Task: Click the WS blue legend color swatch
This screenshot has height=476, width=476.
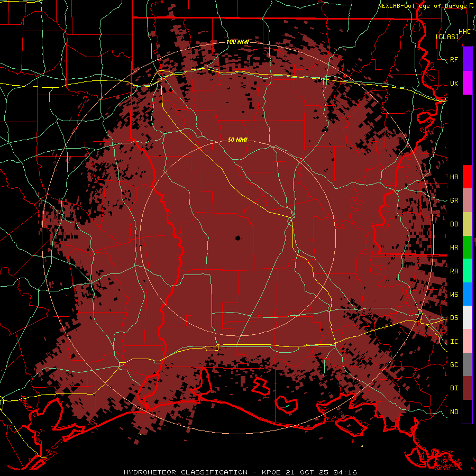Action: point(467,294)
